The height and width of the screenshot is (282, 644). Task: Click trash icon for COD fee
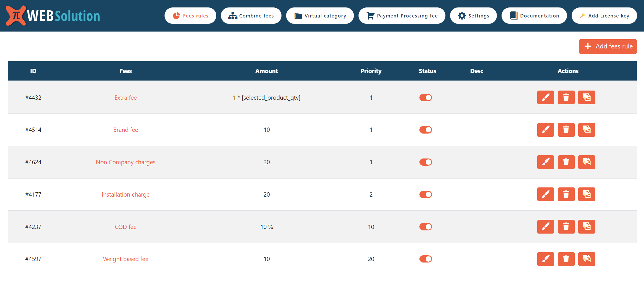coord(566,227)
